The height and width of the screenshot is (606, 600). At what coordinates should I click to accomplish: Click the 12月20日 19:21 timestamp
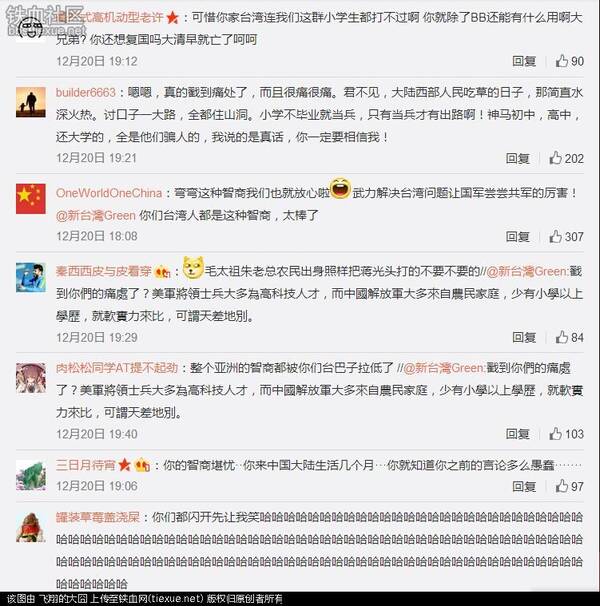(97, 158)
